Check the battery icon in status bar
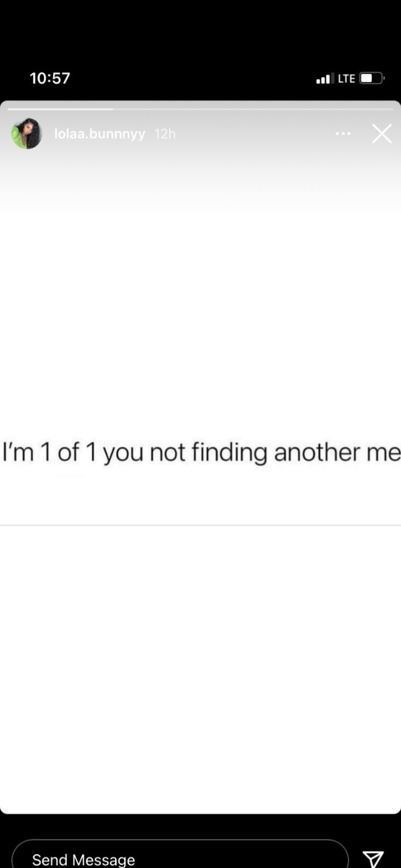This screenshot has width=401, height=868. click(371, 78)
